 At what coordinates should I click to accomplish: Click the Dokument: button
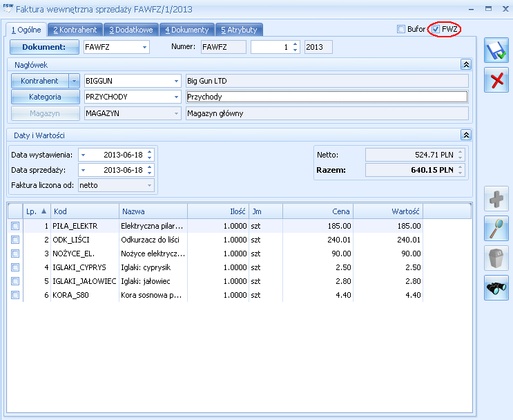(44, 47)
